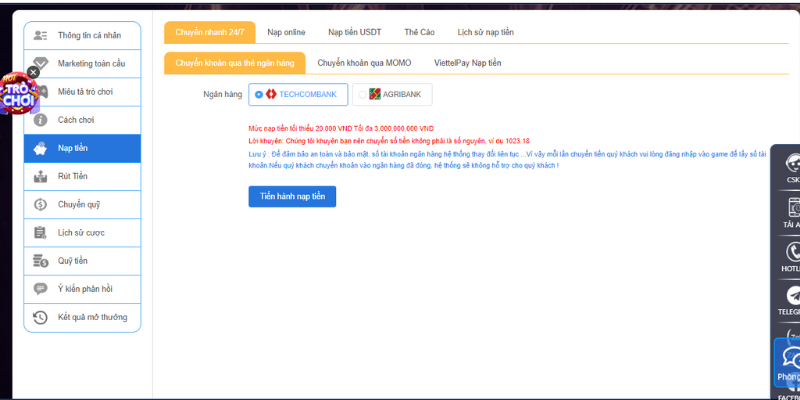
Task: Open the Lịch sử cược clipboard icon
Action: [x=40, y=233]
